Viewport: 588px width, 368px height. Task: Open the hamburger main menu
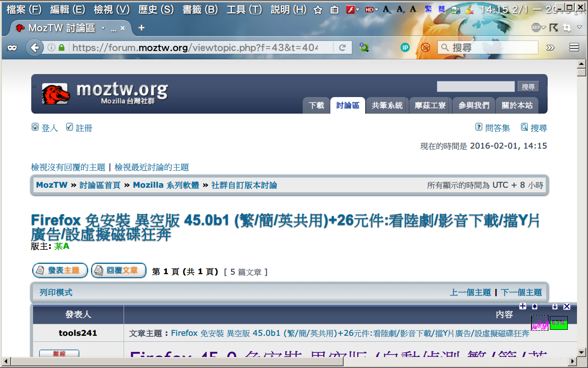pyautogui.click(x=574, y=47)
